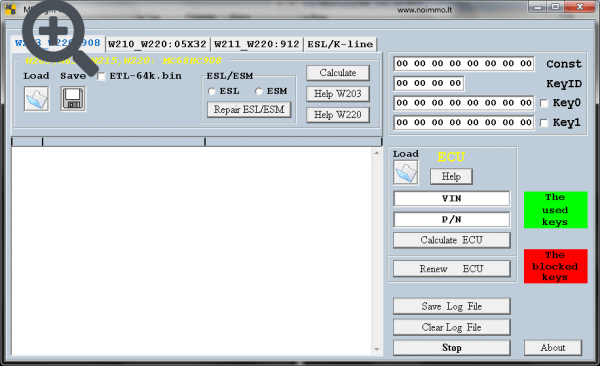Click the log scrollbar up arrow
The width and height of the screenshot is (600, 366).
point(377,153)
